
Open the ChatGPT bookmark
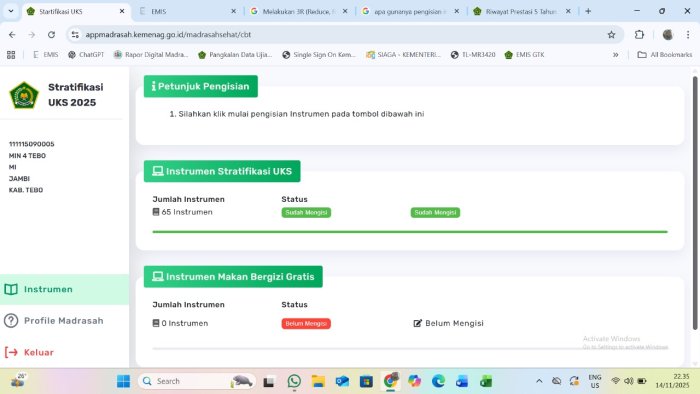tap(86, 55)
